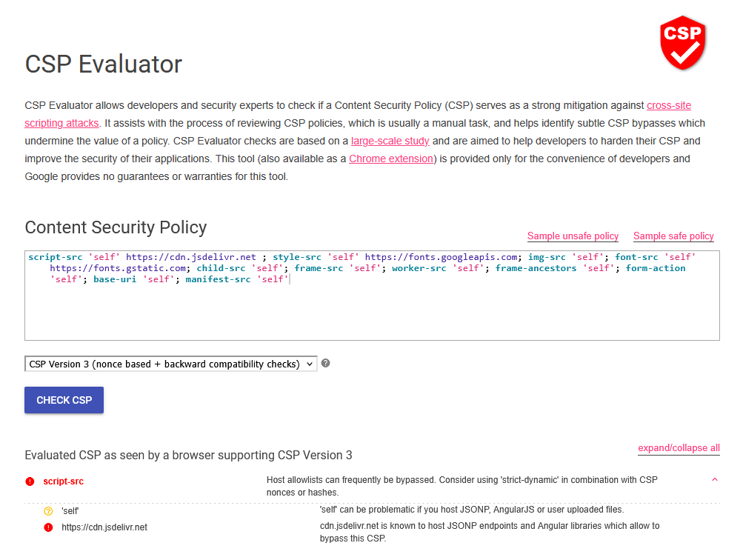743x560 pixels.
Task: Click the red error icon beside cdn.jsdelivr.net
Action: [x=48, y=527]
